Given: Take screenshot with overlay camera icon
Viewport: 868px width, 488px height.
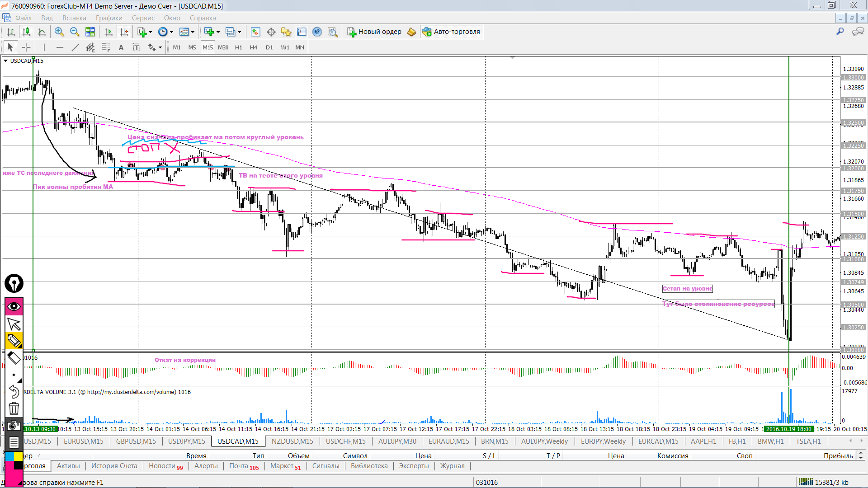Looking at the screenshot, I should [x=14, y=426].
